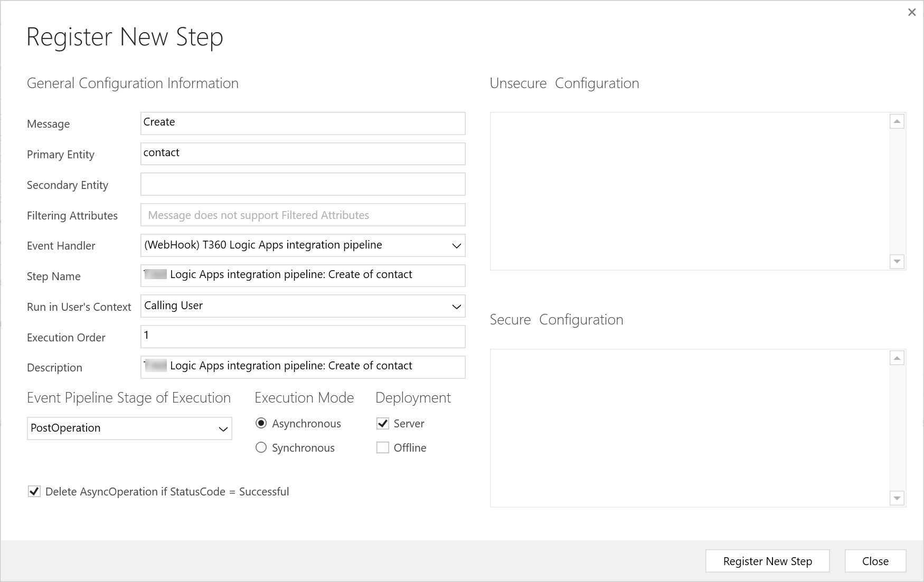This screenshot has width=924, height=582.
Task: Toggle Delete AsyncOperation if successful checkbox
Action: 34,491
